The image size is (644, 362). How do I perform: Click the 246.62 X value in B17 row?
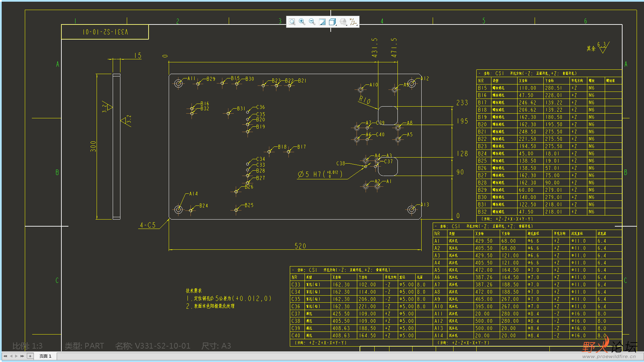[528, 103]
